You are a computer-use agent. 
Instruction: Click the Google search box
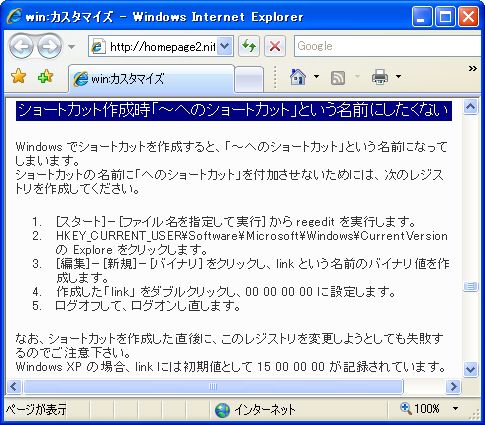click(389, 46)
